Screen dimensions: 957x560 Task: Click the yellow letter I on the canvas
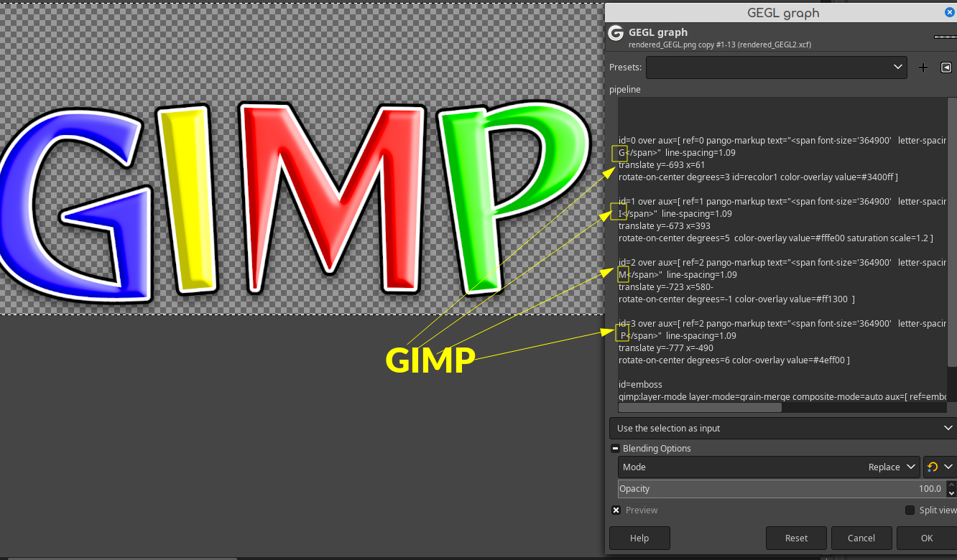188,200
